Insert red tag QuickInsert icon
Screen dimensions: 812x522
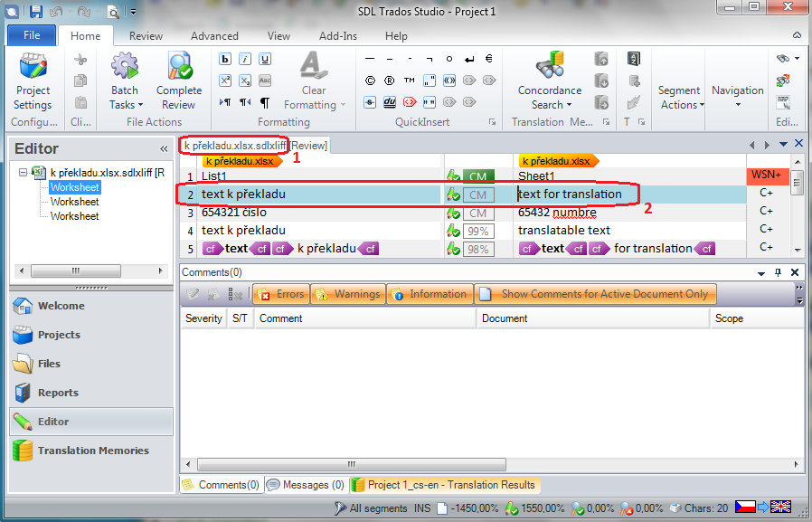409,102
